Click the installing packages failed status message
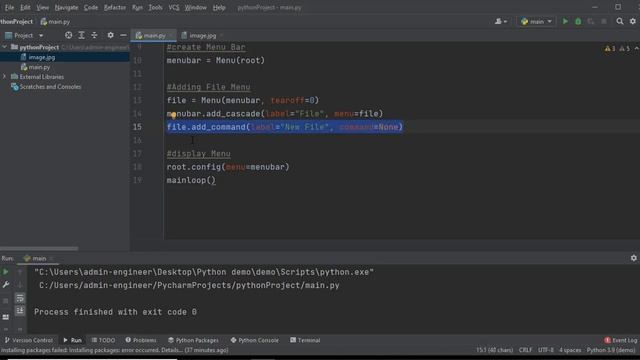640x360 pixels. click(115, 350)
